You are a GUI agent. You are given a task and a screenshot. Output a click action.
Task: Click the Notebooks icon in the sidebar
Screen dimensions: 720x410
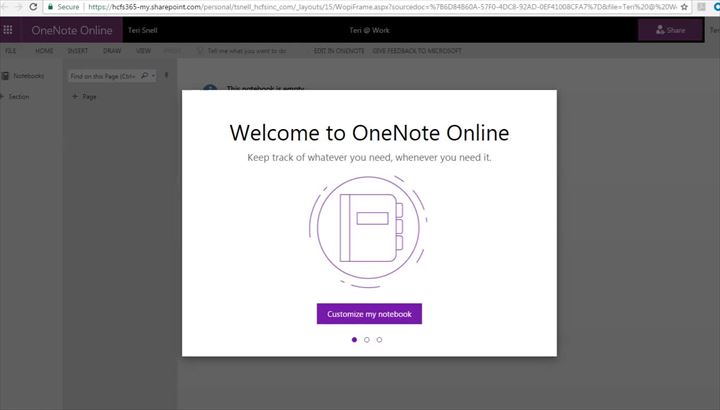tap(6, 75)
